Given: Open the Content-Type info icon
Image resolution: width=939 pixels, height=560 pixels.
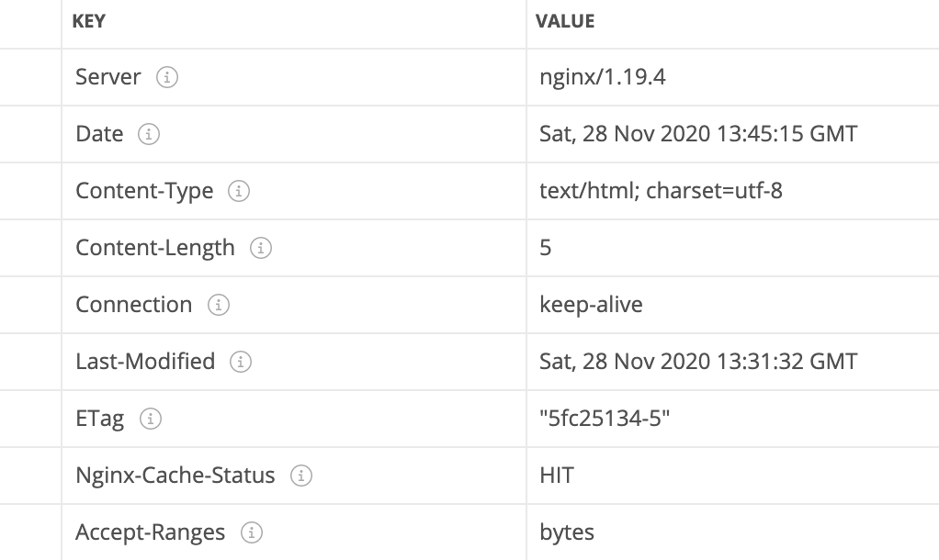Looking at the screenshot, I should [239, 191].
